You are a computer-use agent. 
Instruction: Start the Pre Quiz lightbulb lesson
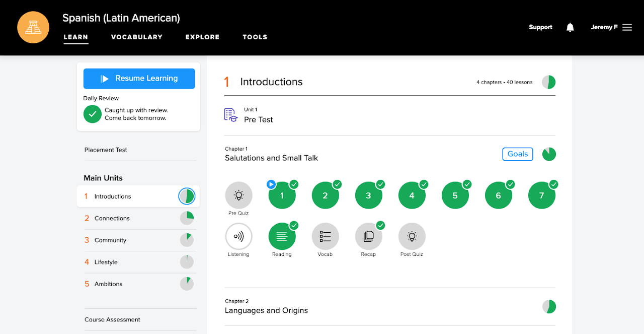238,195
